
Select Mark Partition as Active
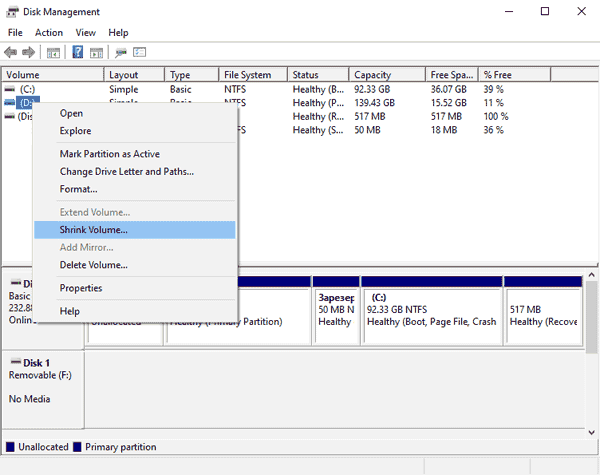click(135, 154)
